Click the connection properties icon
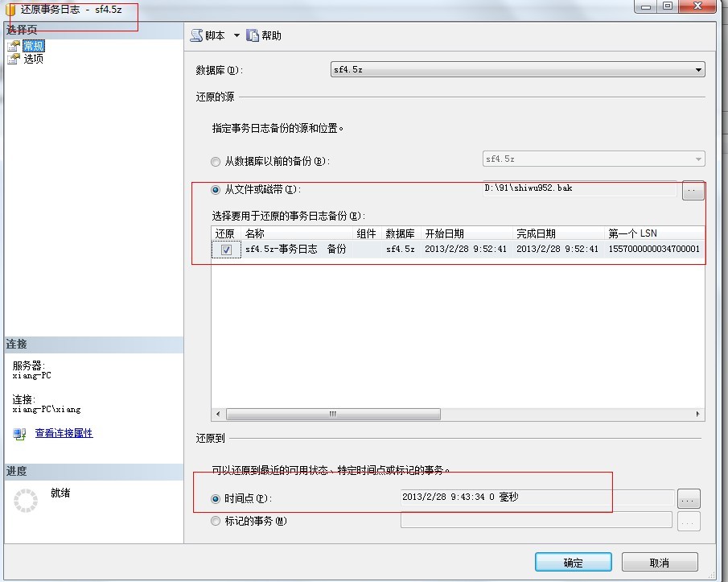728x582 pixels. pos(19,435)
